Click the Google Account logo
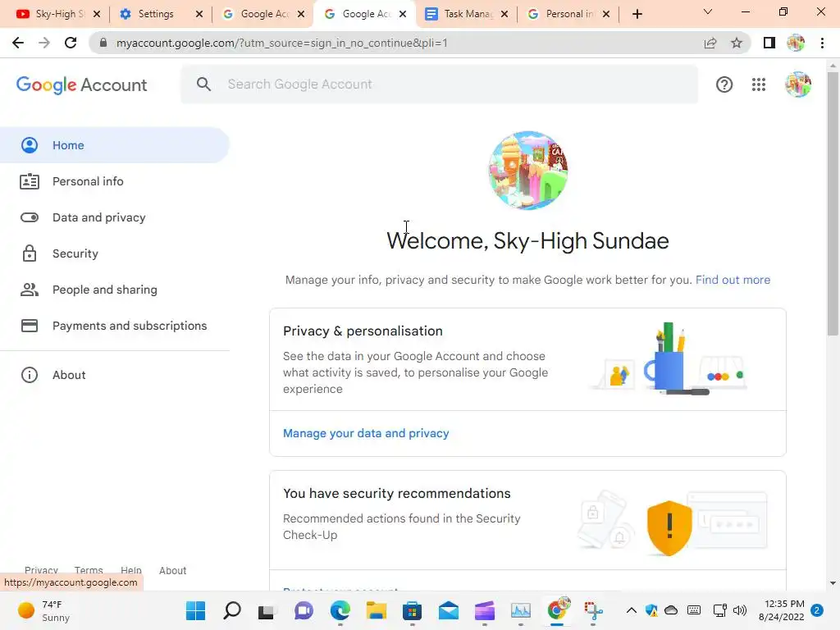 (81, 84)
